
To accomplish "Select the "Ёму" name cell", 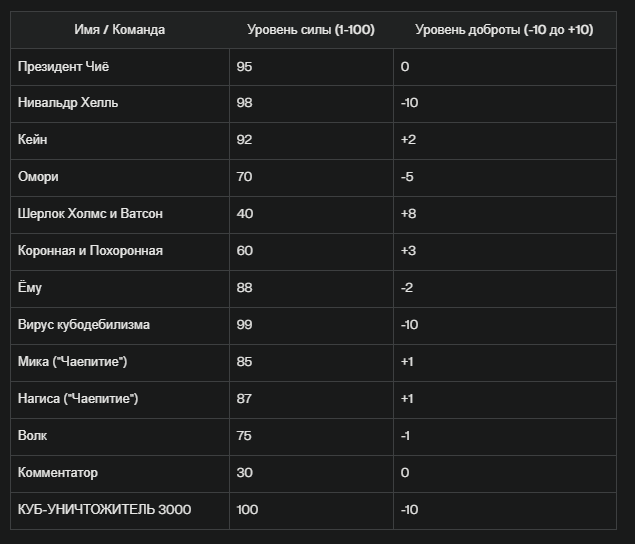I will tap(30, 288).
